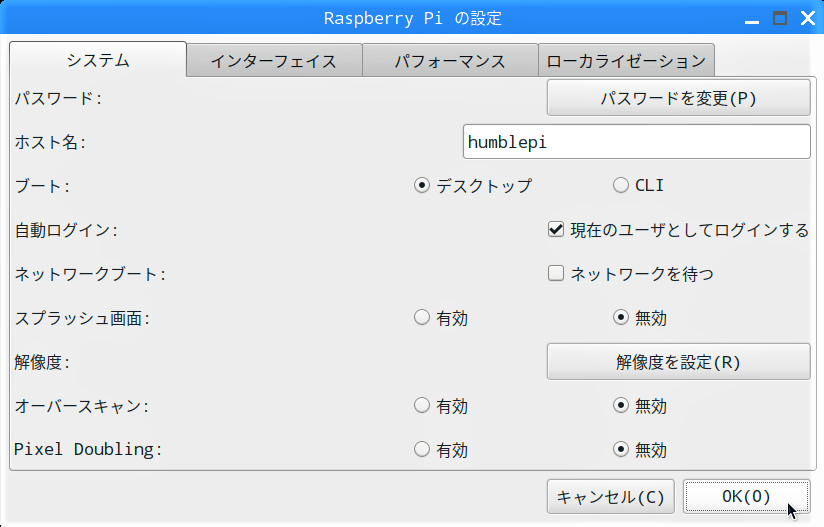Click the 解像度: label

(42, 363)
